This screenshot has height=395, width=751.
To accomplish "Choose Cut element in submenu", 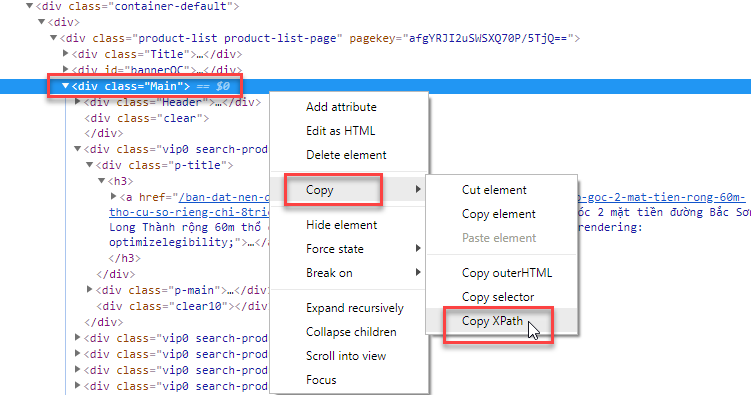I will 494,190.
